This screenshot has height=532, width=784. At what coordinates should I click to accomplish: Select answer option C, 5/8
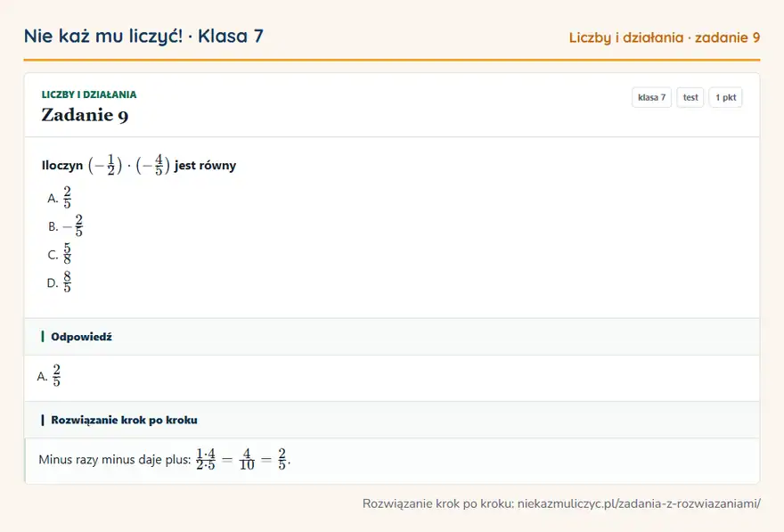(60, 254)
